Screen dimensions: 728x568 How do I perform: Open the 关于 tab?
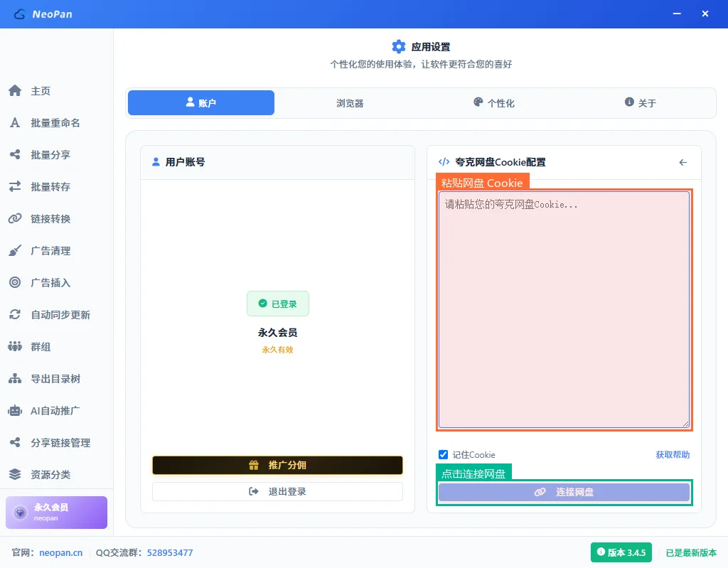(641, 103)
